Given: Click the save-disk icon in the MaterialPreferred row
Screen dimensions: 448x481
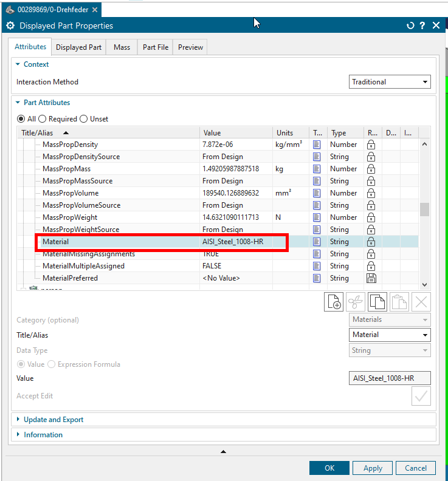Looking at the screenshot, I should click(371, 278).
